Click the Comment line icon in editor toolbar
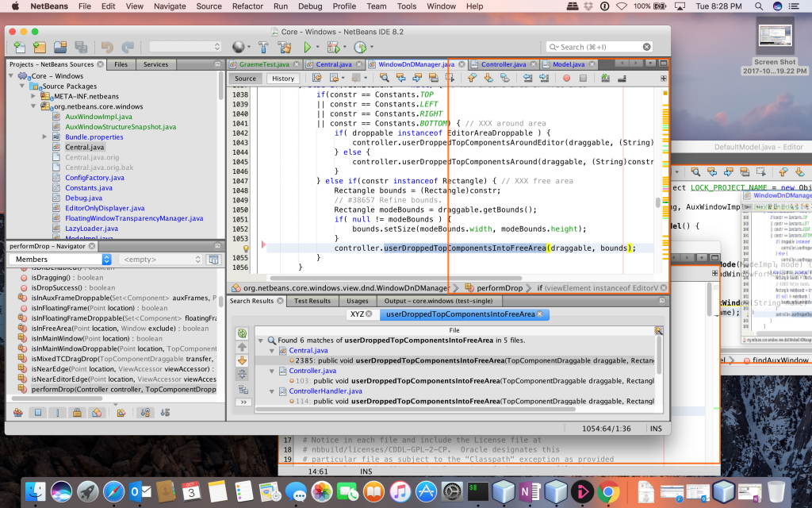812x508 pixels. 605,79
